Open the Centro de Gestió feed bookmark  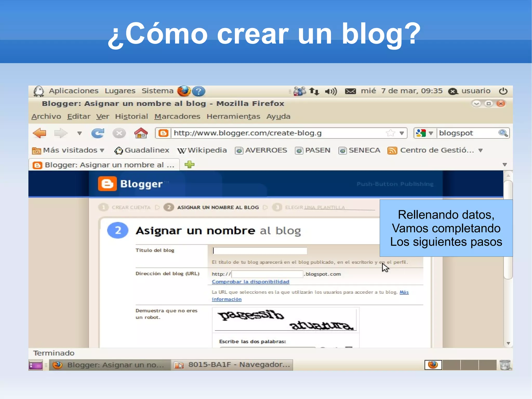(x=431, y=150)
